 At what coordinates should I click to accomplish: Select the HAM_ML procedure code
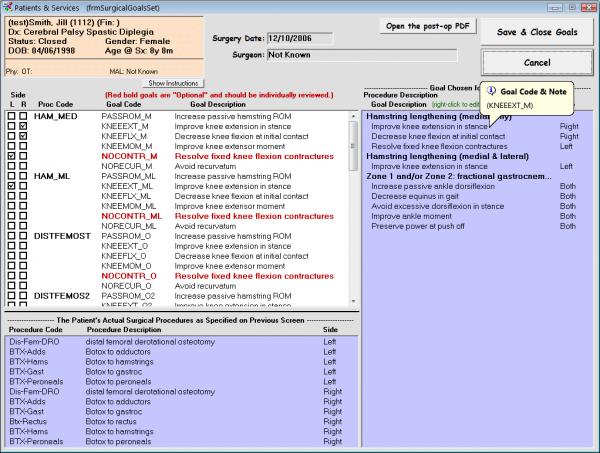click(52, 176)
